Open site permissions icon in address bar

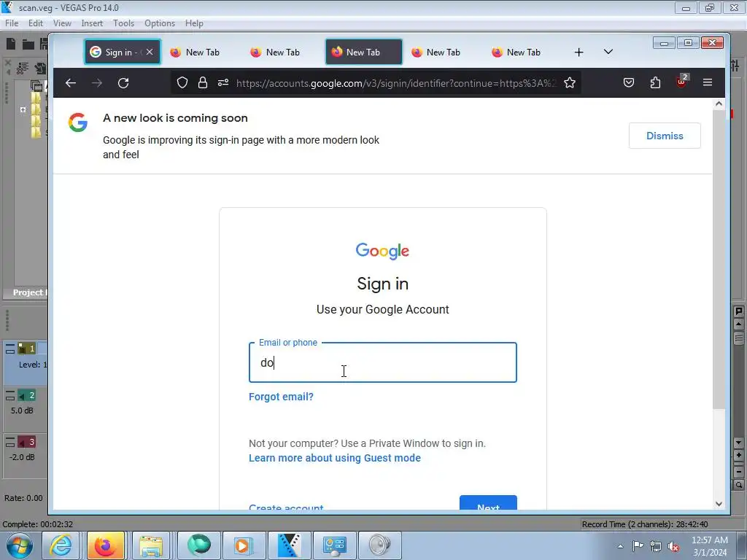pos(223,83)
